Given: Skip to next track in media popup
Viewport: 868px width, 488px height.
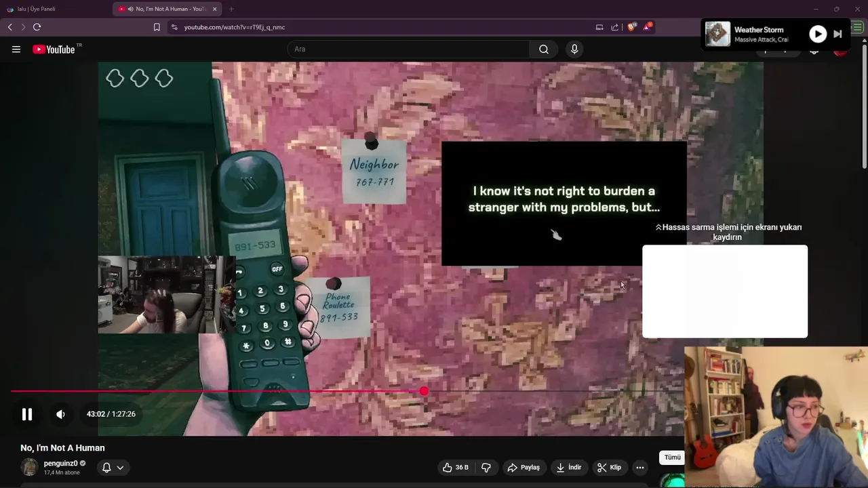Looking at the screenshot, I should tap(837, 34).
